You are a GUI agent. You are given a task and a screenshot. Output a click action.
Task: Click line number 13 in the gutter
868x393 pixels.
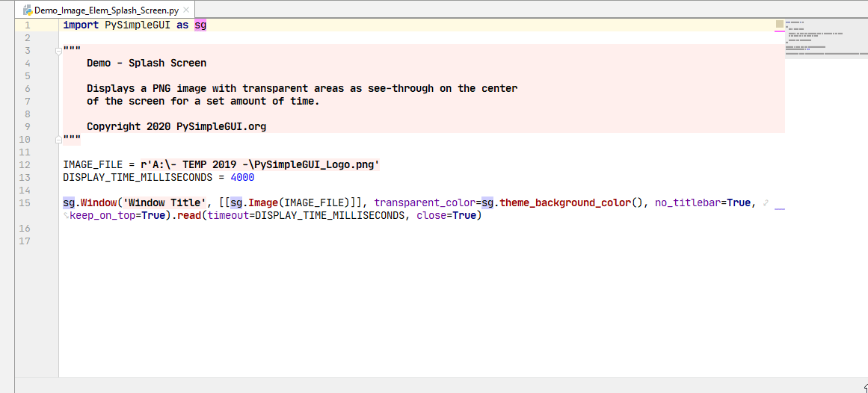click(x=25, y=178)
